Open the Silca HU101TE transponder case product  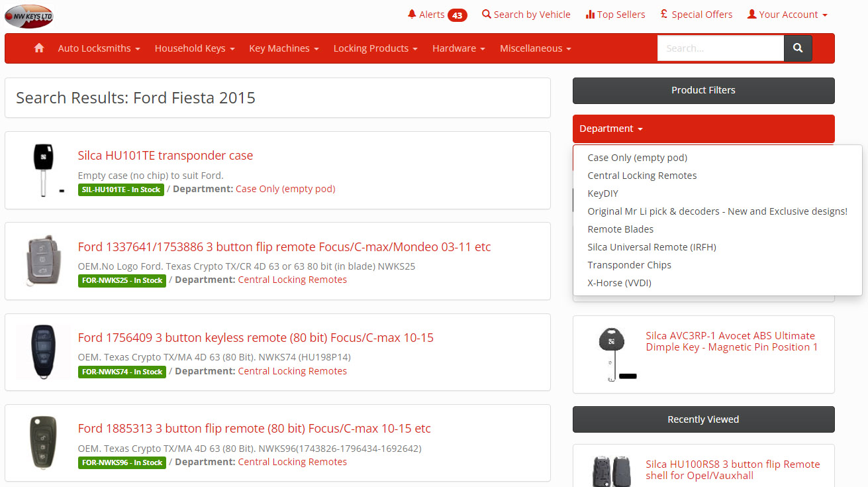click(x=166, y=155)
